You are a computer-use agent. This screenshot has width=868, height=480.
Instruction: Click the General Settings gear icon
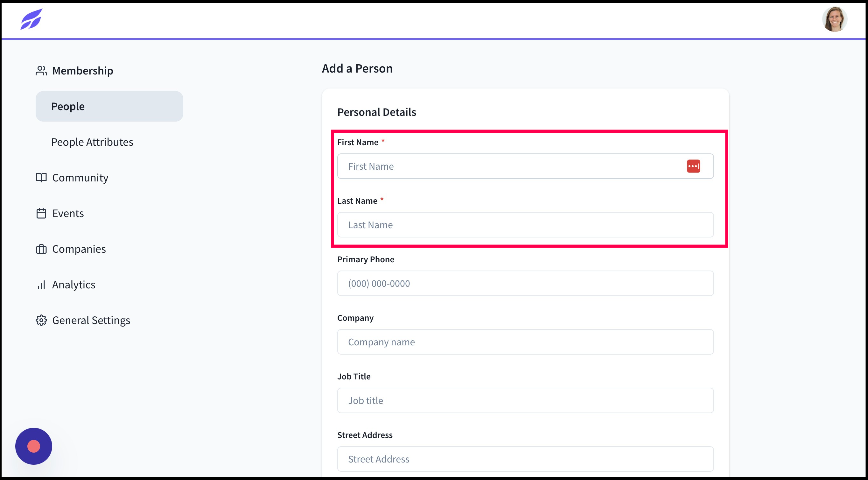point(41,320)
